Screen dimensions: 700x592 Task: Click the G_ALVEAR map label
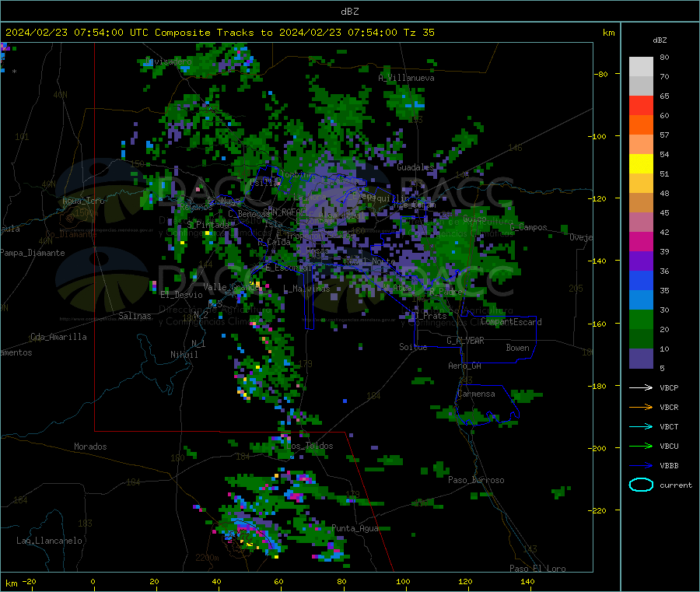tap(465, 341)
